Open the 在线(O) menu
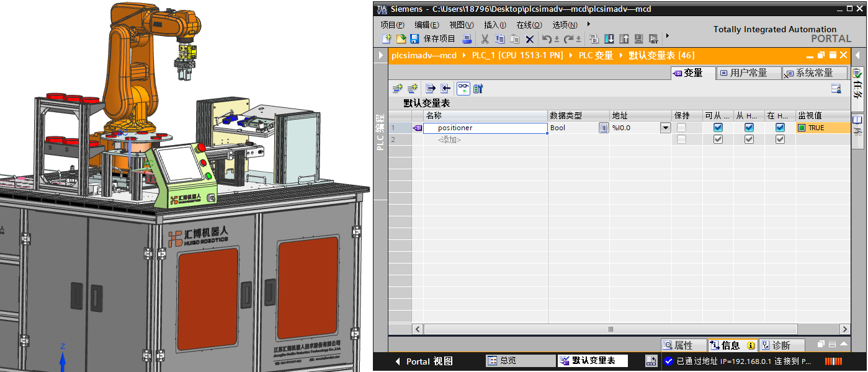 529,25
